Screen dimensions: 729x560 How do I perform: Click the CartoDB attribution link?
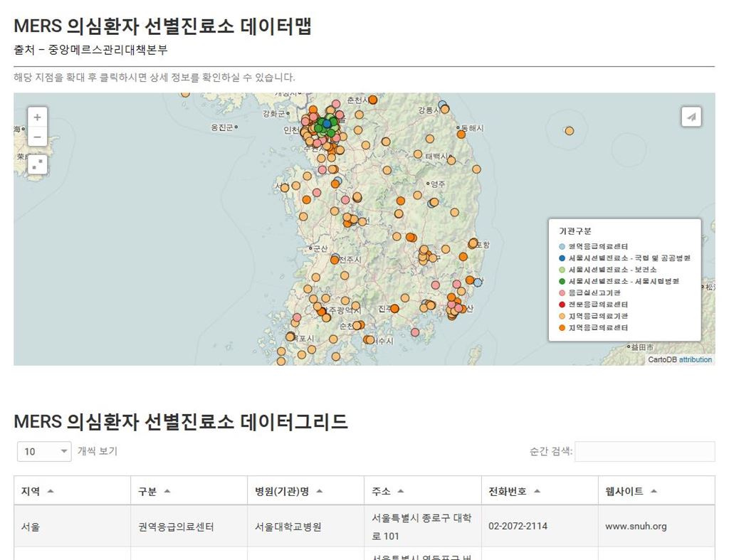coord(696,359)
